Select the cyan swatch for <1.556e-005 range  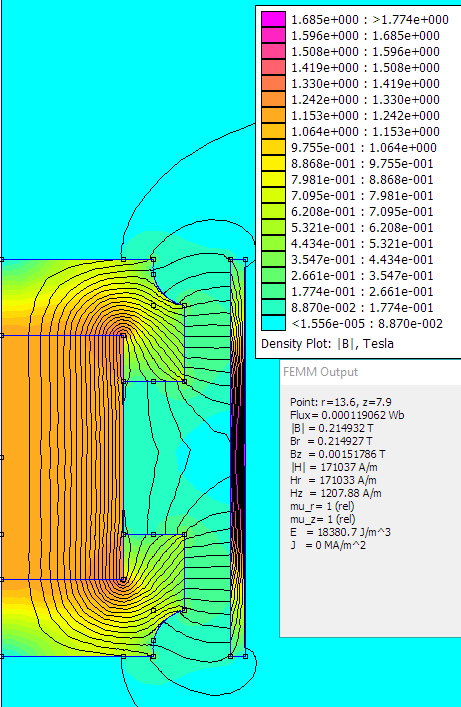tap(273, 323)
